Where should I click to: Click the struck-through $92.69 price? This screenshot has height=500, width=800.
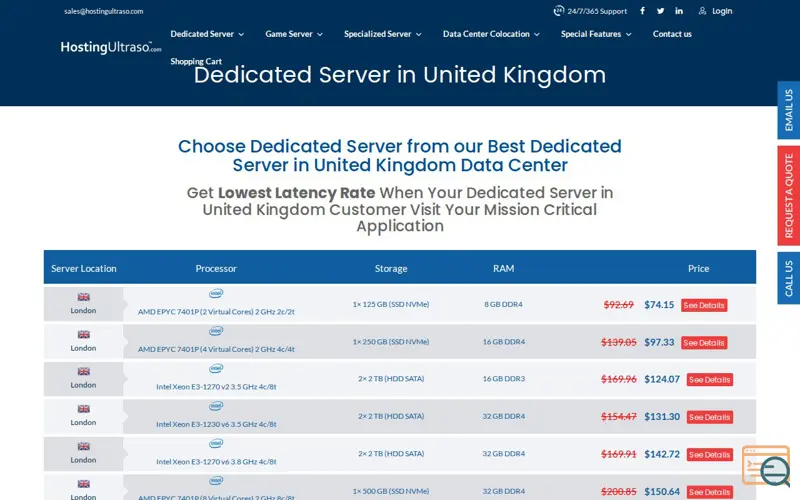coord(618,305)
